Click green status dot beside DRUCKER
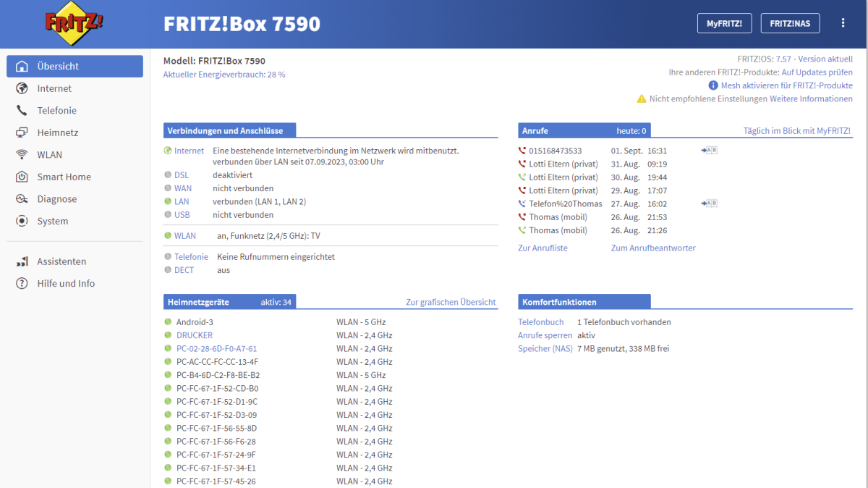 (168, 335)
